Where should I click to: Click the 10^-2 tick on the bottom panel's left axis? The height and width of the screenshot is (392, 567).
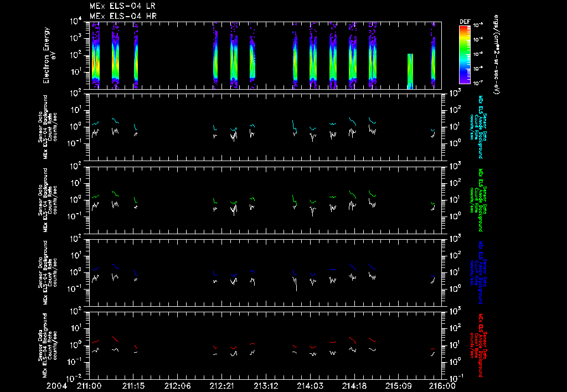pyautogui.click(x=76, y=379)
